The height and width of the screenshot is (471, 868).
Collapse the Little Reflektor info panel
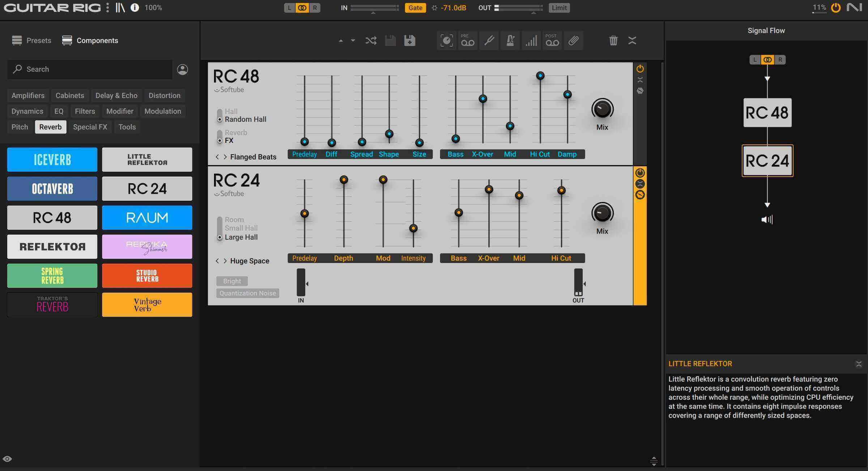point(859,364)
